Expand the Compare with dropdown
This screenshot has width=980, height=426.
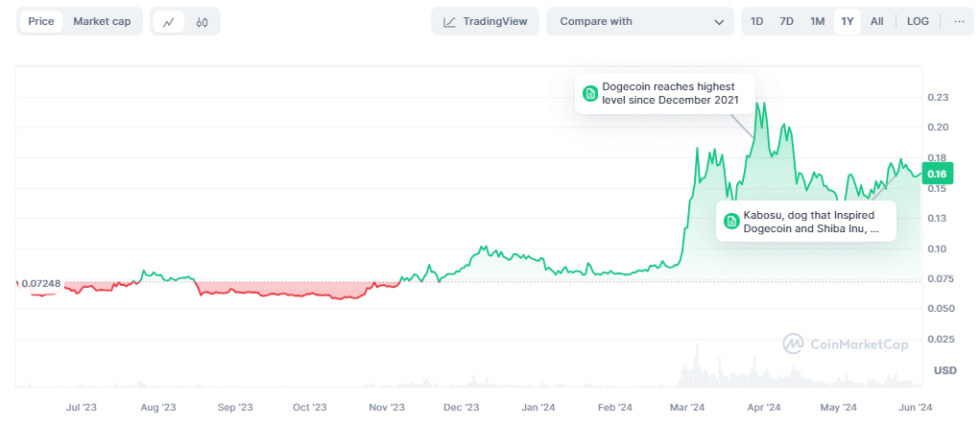[x=639, y=21]
